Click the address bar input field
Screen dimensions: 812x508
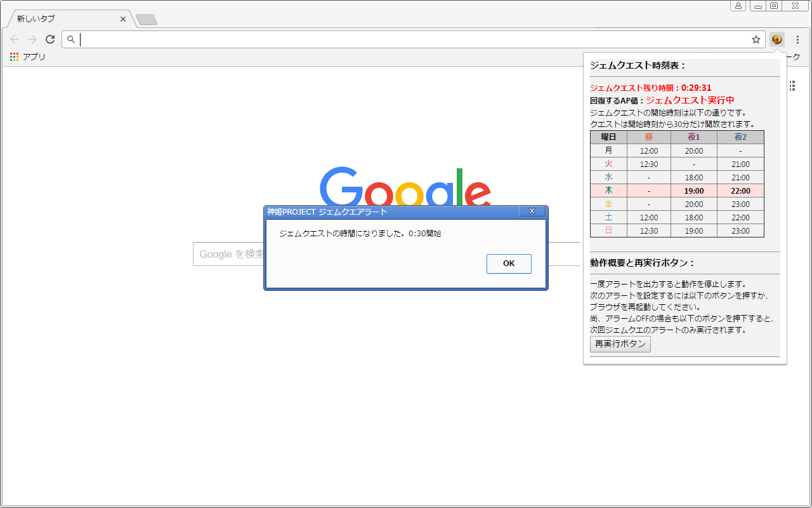(x=414, y=39)
